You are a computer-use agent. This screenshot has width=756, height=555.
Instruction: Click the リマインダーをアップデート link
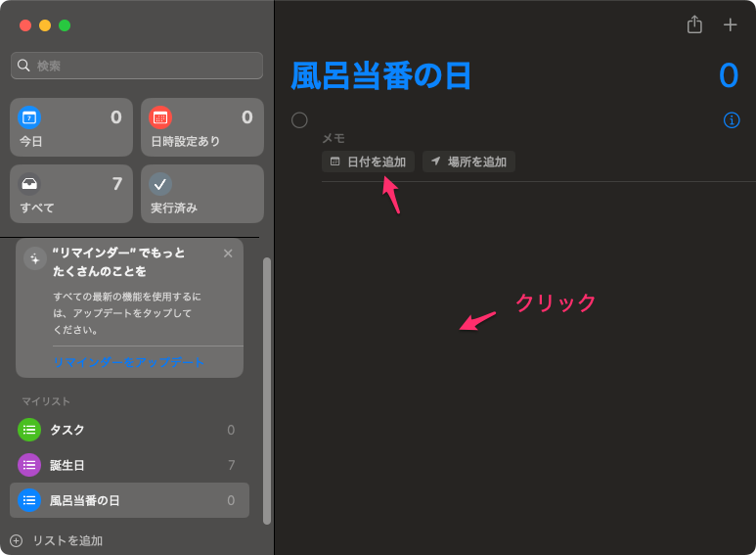coord(129,362)
